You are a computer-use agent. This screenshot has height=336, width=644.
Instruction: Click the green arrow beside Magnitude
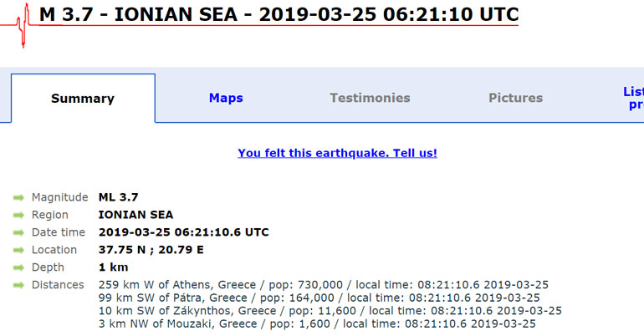tap(18, 198)
